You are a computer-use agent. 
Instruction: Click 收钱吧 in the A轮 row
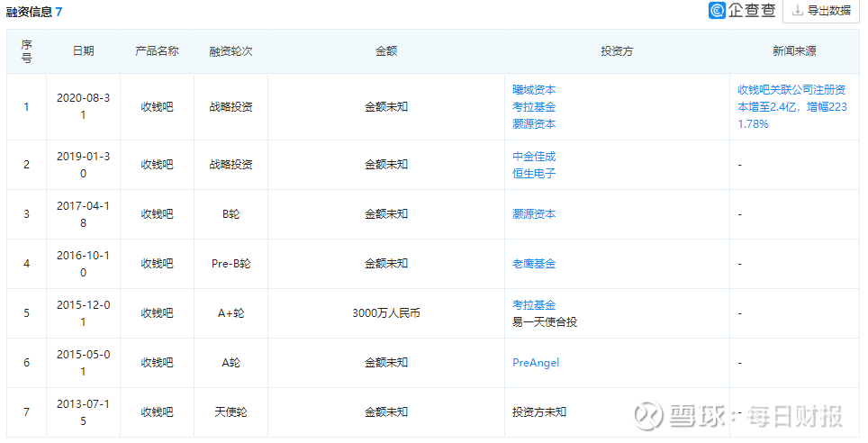point(158,363)
